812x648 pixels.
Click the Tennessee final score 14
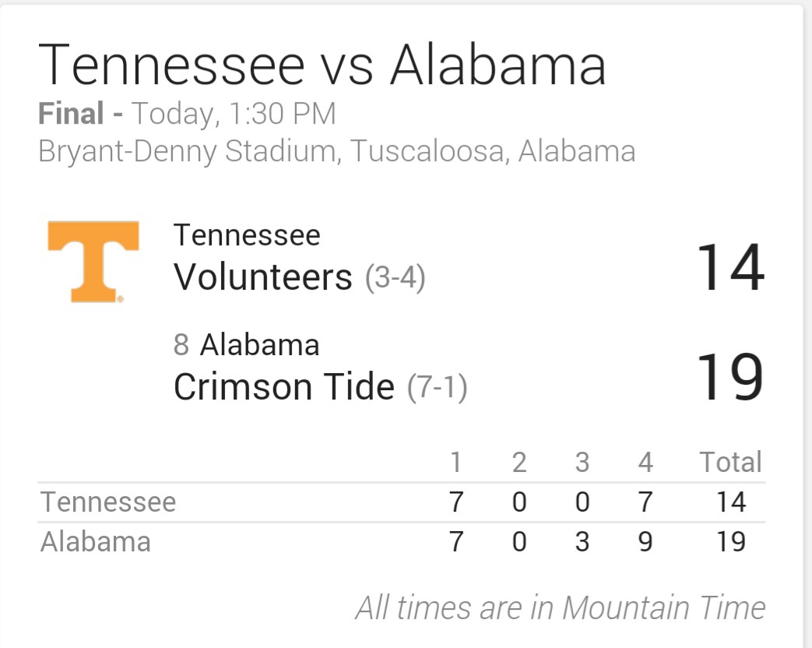click(730, 267)
